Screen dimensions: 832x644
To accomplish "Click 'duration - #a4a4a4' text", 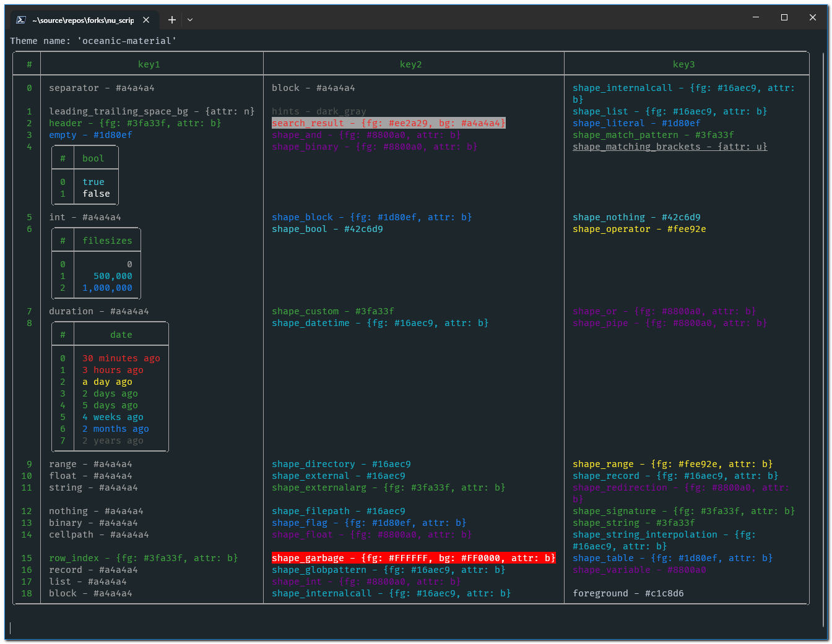I will coord(99,311).
